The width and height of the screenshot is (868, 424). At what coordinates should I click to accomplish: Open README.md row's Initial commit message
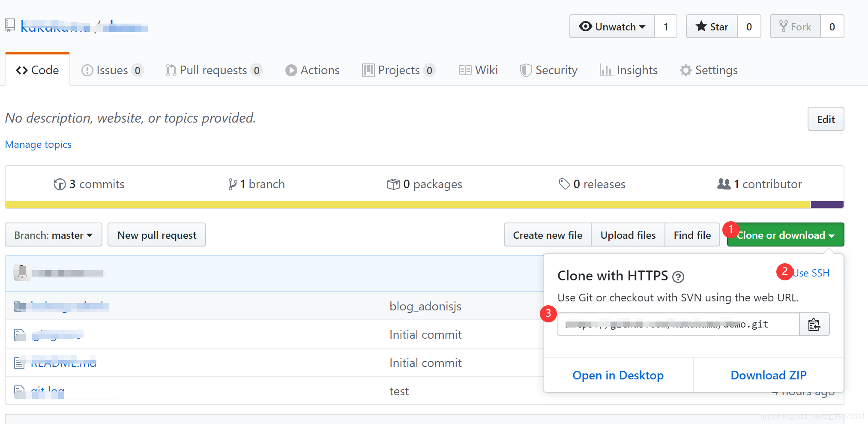[x=425, y=363]
